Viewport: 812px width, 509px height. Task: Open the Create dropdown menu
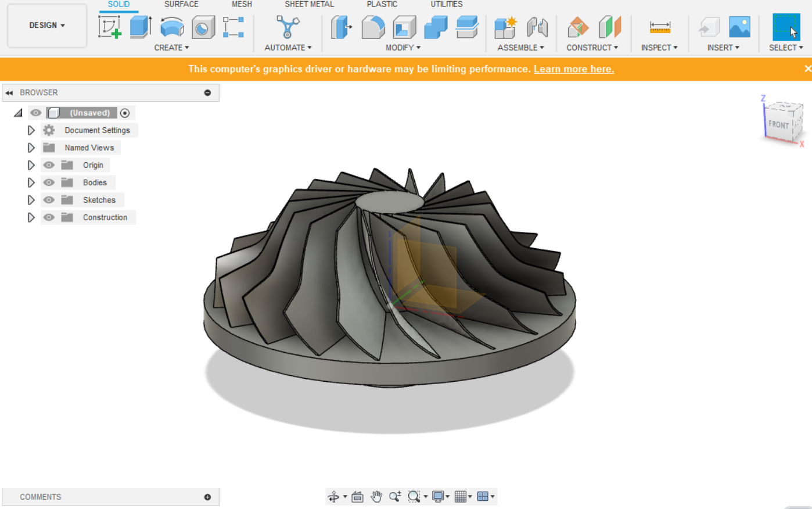pos(172,47)
